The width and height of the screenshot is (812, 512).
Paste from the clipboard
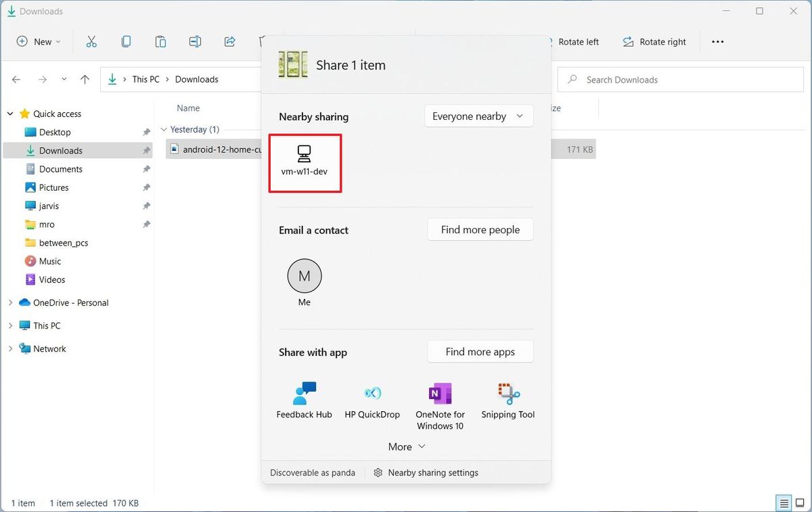(x=160, y=41)
